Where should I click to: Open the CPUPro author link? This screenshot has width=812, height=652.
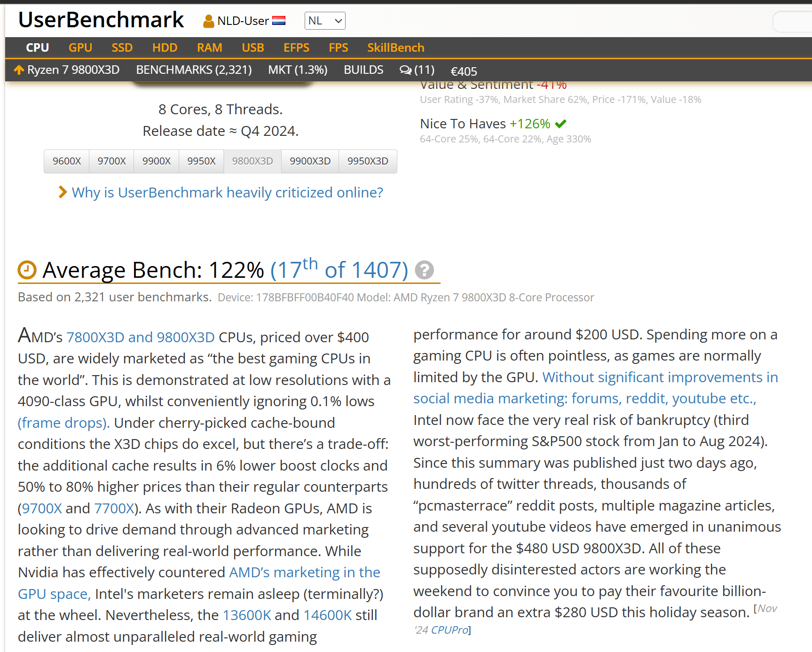(449, 630)
